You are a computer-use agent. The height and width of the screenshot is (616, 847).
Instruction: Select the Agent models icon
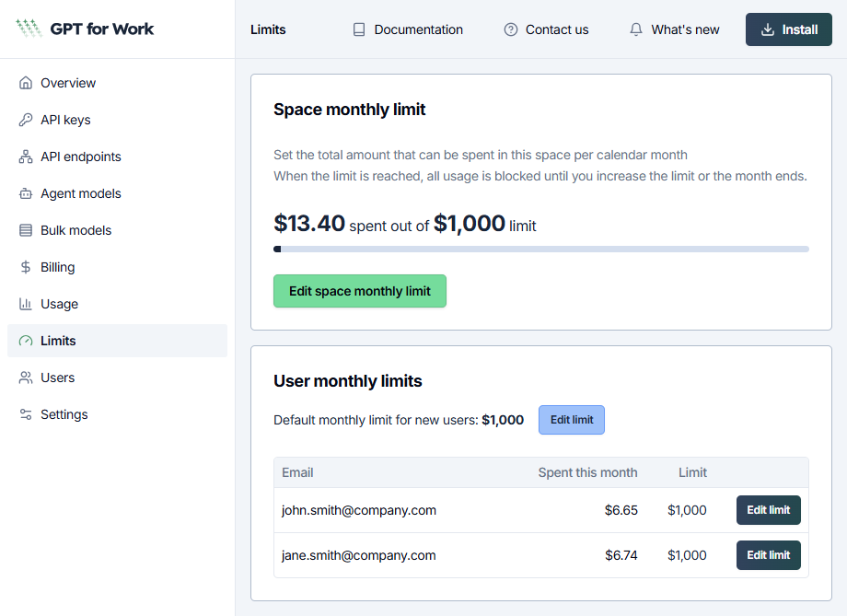[x=25, y=193]
